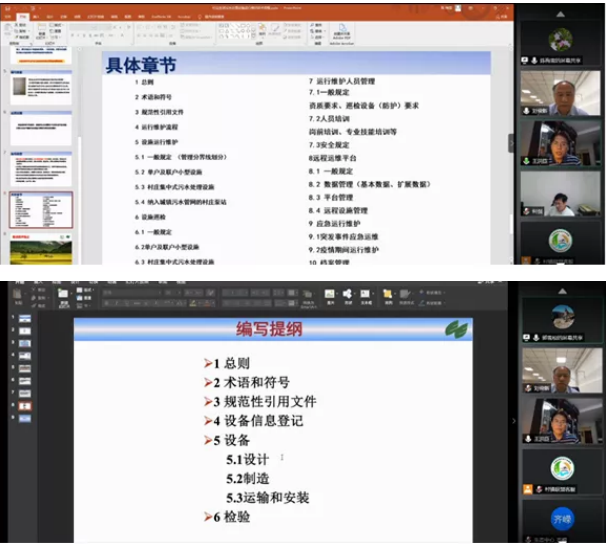Click the Text Box icon in lower ribbon
Viewport: 606px width, 544px height.
(365, 296)
